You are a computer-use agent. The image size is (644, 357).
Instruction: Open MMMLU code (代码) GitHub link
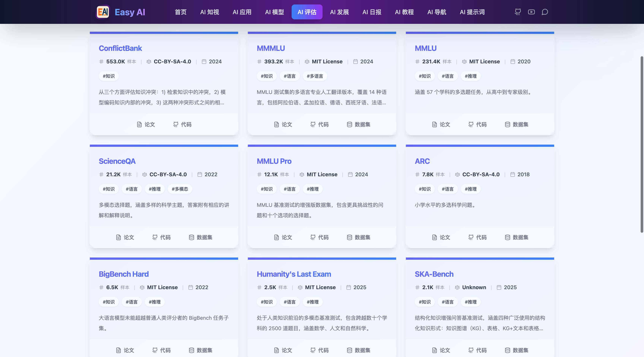[x=319, y=124]
